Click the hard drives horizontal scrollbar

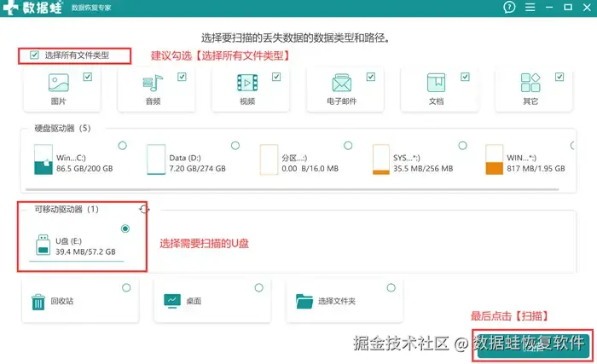point(292,189)
